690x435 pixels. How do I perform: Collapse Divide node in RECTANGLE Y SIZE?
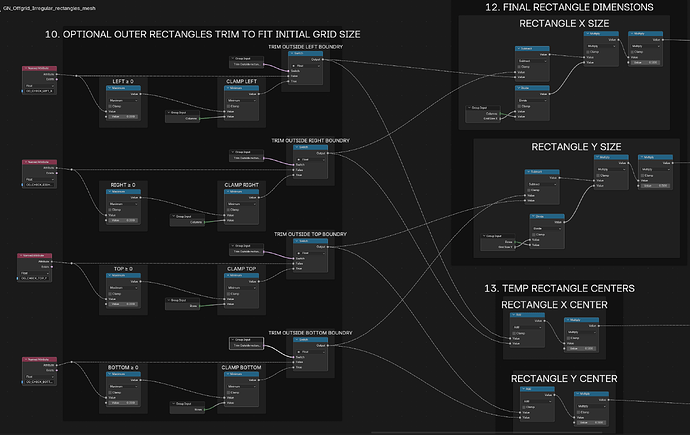point(533,216)
